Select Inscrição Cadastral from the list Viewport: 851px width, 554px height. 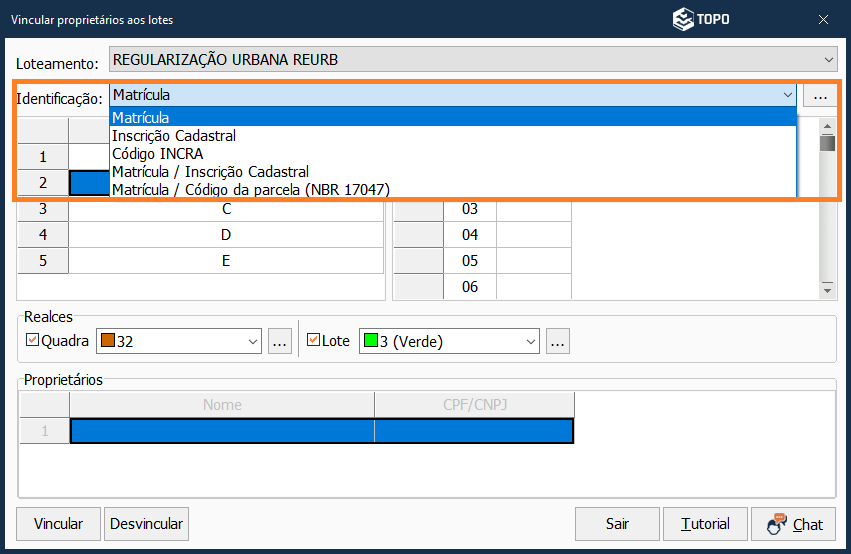point(174,136)
